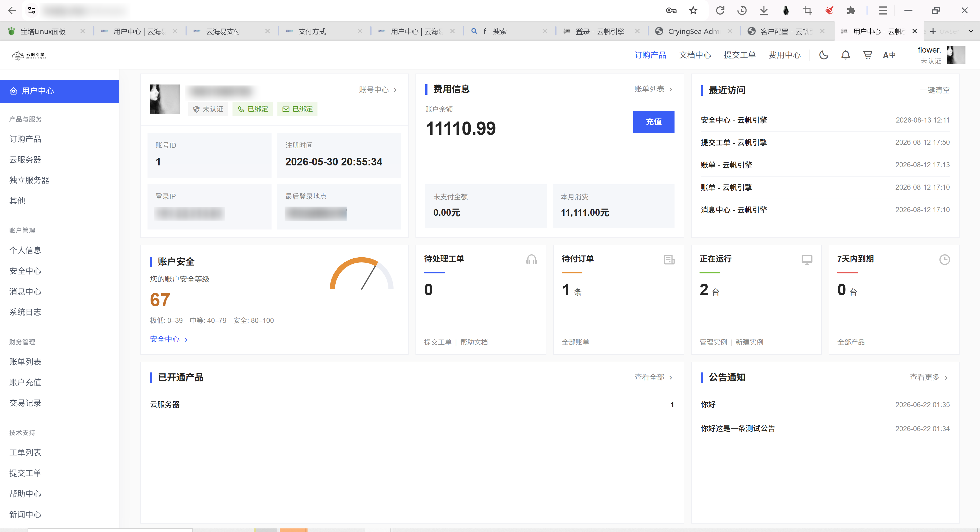980x532 pixels.
Task: Click the 充值 button
Action: pyautogui.click(x=654, y=122)
